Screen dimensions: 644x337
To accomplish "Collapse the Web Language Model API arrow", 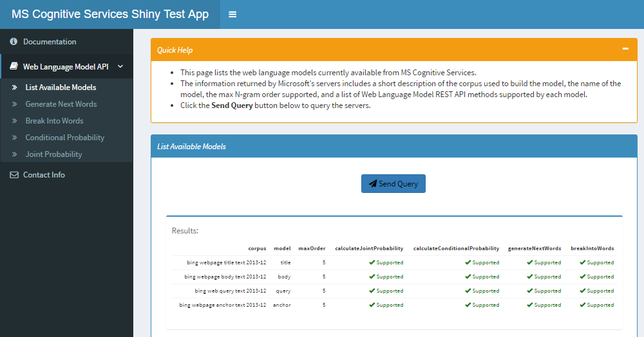I will [120, 66].
